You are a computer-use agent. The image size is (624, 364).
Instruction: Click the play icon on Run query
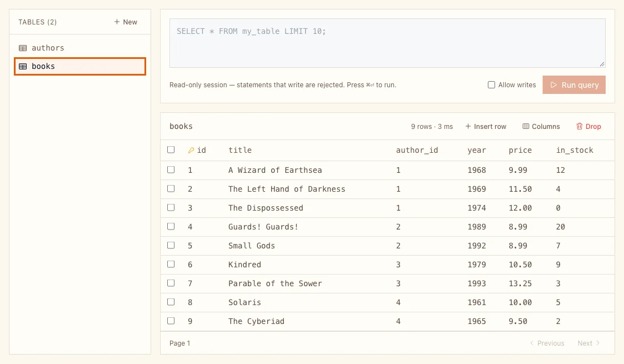point(553,84)
